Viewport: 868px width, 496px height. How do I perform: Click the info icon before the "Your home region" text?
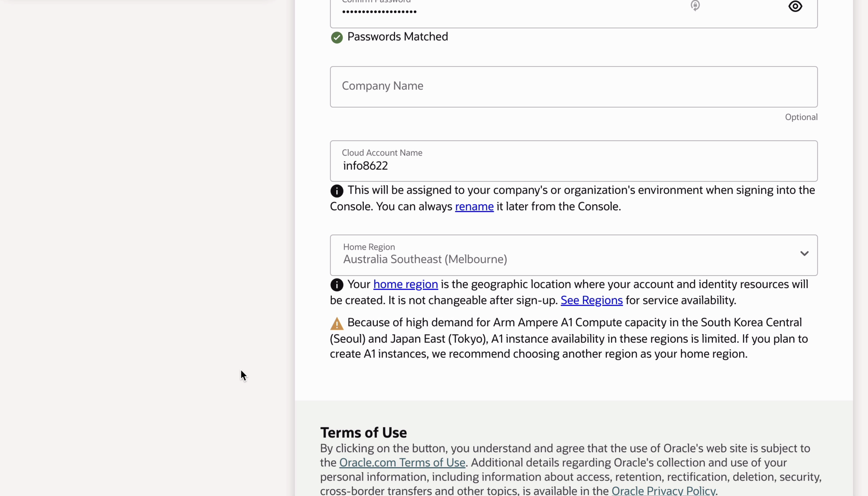click(x=337, y=285)
